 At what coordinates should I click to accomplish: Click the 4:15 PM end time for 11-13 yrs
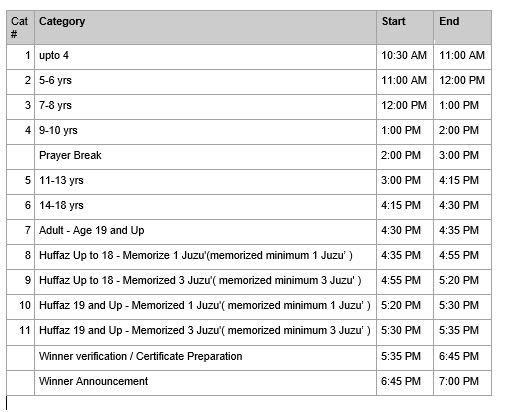462,182
